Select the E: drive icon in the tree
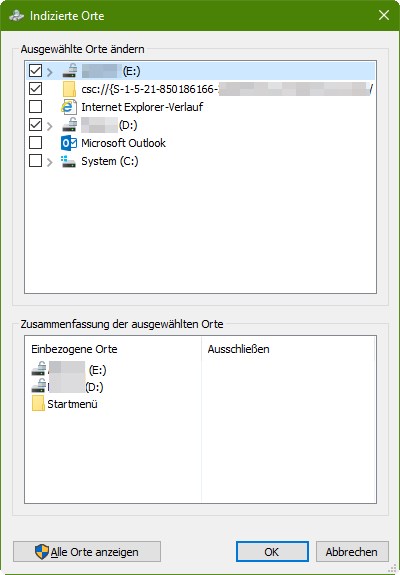The width and height of the screenshot is (400, 575). tap(70, 71)
